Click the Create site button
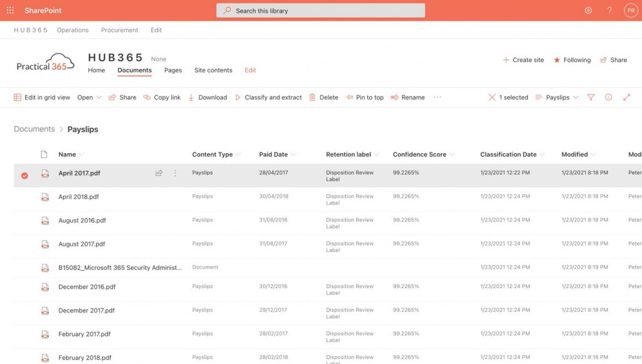The image size is (642, 364). [524, 60]
